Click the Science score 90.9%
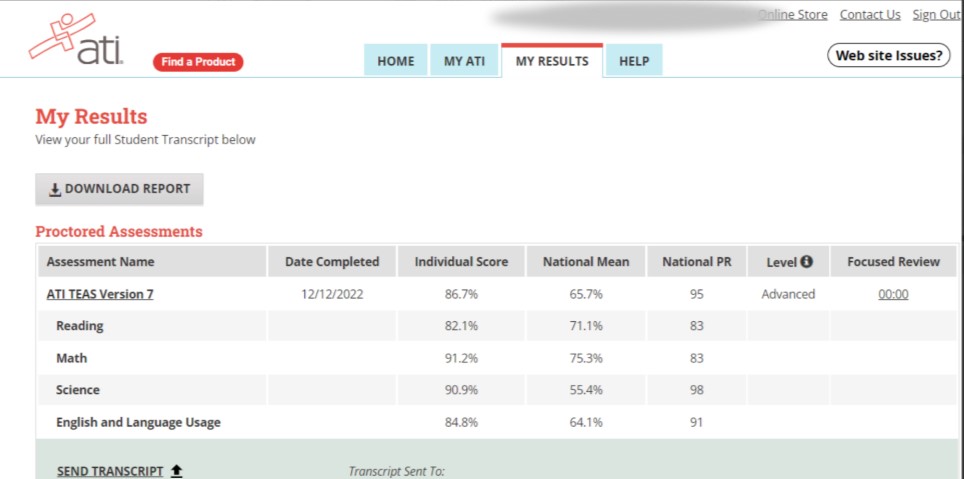Image resolution: width=964 pixels, height=479 pixels. [461, 390]
